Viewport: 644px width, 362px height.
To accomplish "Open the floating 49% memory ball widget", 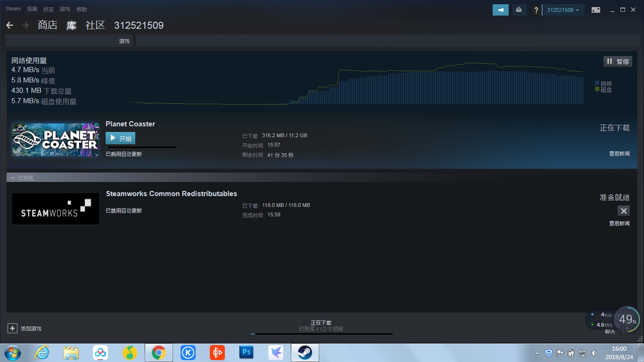I will [627, 320].
